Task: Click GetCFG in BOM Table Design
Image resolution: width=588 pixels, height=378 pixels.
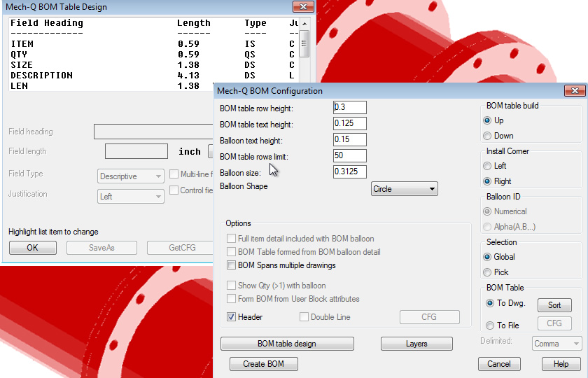Action: coord(180,248)
